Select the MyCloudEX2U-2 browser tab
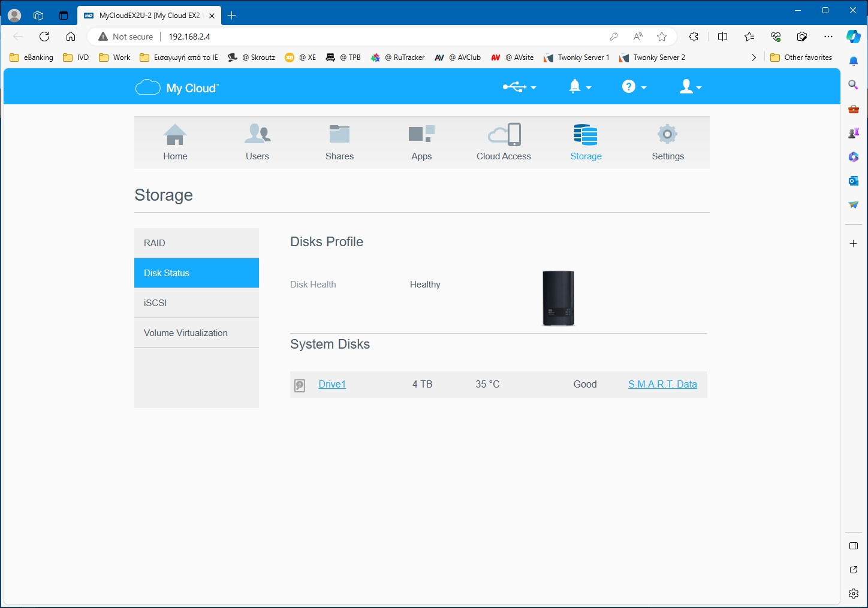 pyautogui.click(x=149, y=16)
